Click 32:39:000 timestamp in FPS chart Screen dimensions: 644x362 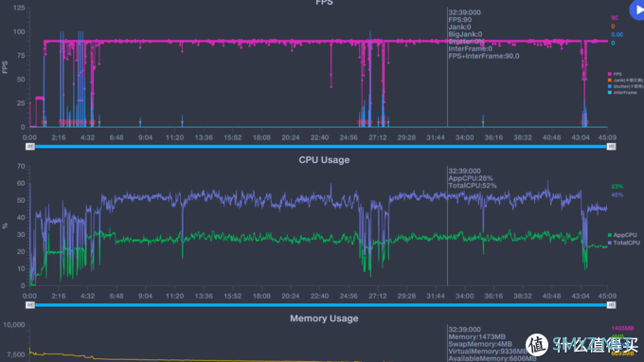464,12
